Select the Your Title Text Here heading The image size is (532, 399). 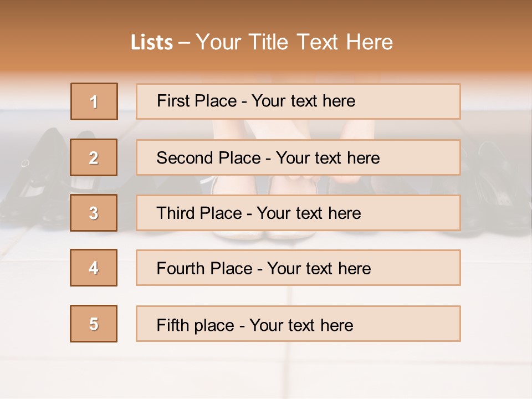[294, 42]
